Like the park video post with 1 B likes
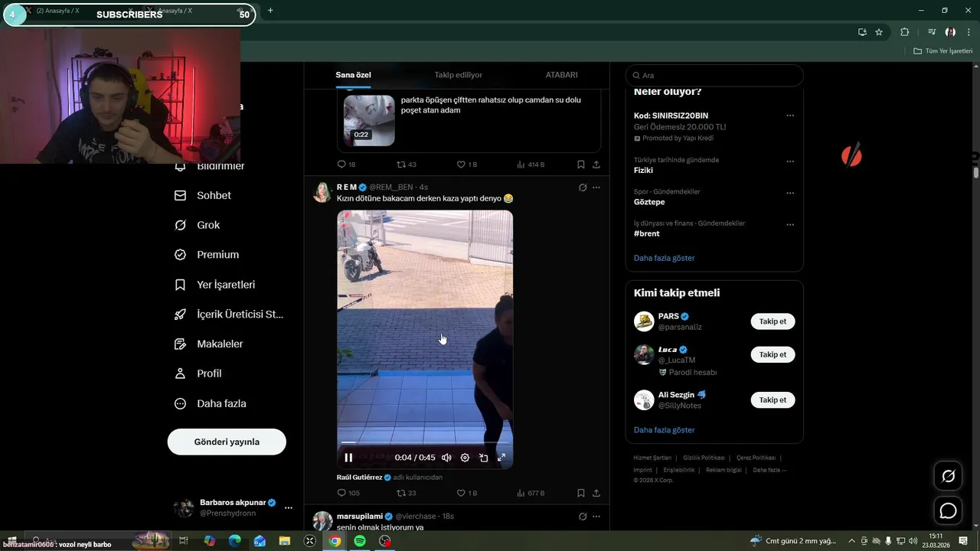Image resolution: width=980 pixels, height=551 pixels. point(467,165)
